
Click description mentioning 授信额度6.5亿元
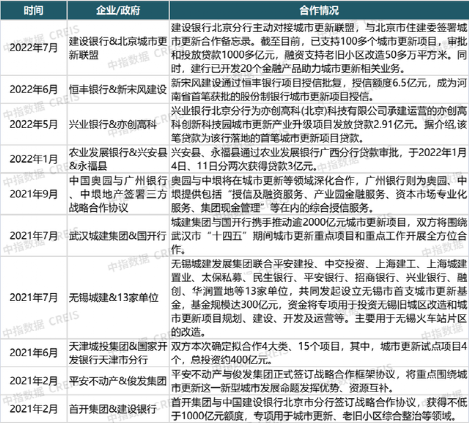click(319, 89)
